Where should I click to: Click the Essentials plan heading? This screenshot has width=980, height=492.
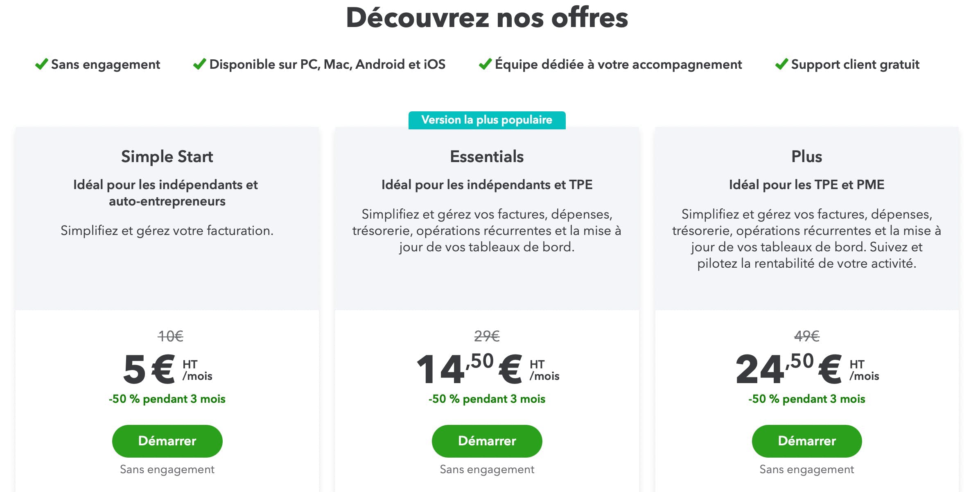click(x=487, y=157)
